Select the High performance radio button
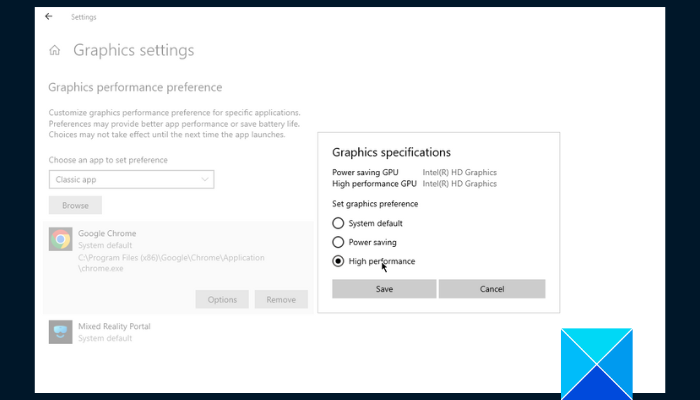The image size is (700, 400). [x=338, y=261]
